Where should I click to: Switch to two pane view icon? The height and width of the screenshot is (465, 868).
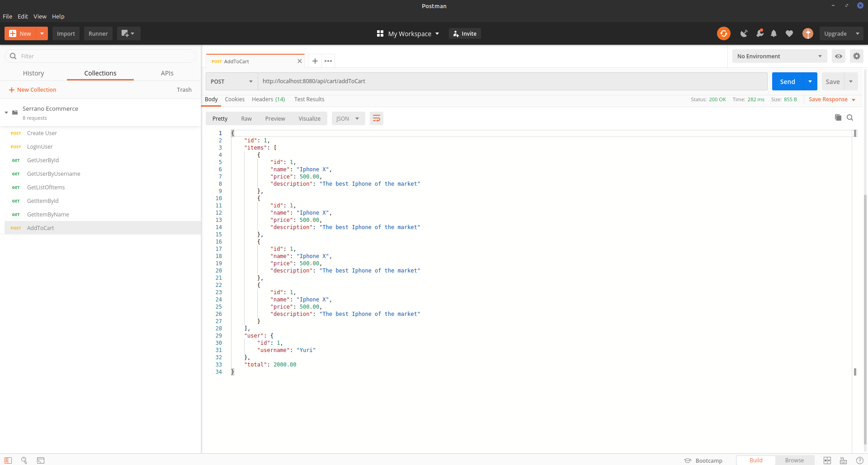[x=827, y=460]
